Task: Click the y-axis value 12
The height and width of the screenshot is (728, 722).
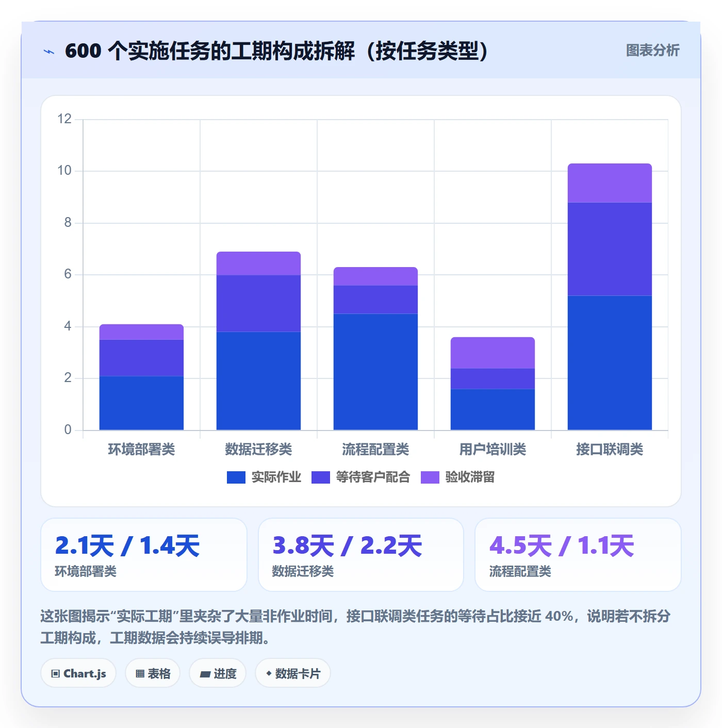Action: tap(64, 119)
